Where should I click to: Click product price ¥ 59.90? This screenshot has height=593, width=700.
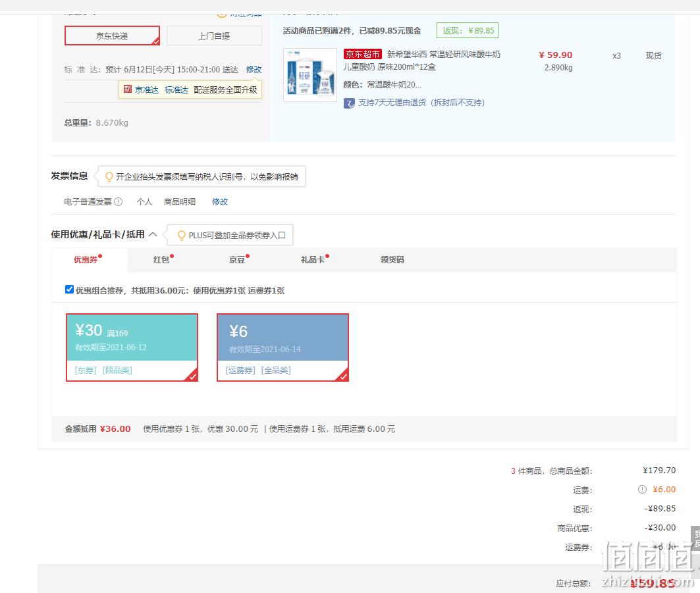coord(555,55)
